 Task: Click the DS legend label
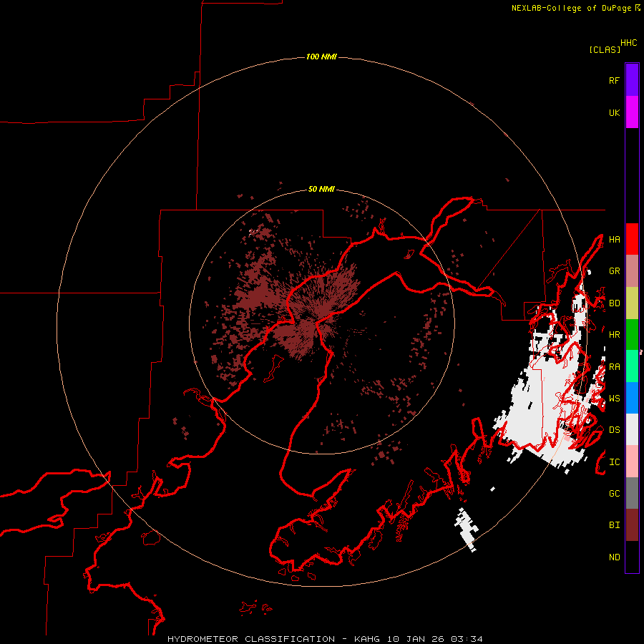pyautogui.click(x=614, y=429)
